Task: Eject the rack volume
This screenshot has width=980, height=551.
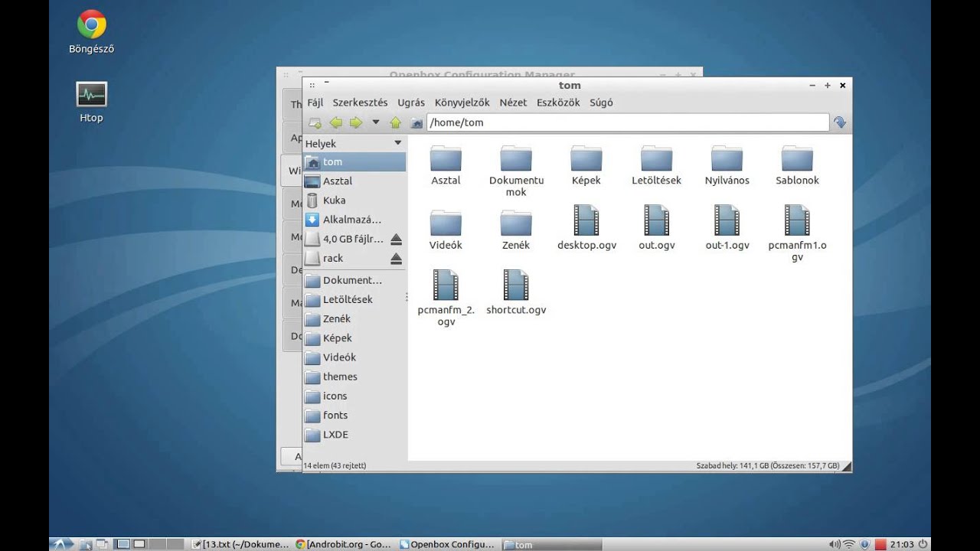Action: point(396,259)
